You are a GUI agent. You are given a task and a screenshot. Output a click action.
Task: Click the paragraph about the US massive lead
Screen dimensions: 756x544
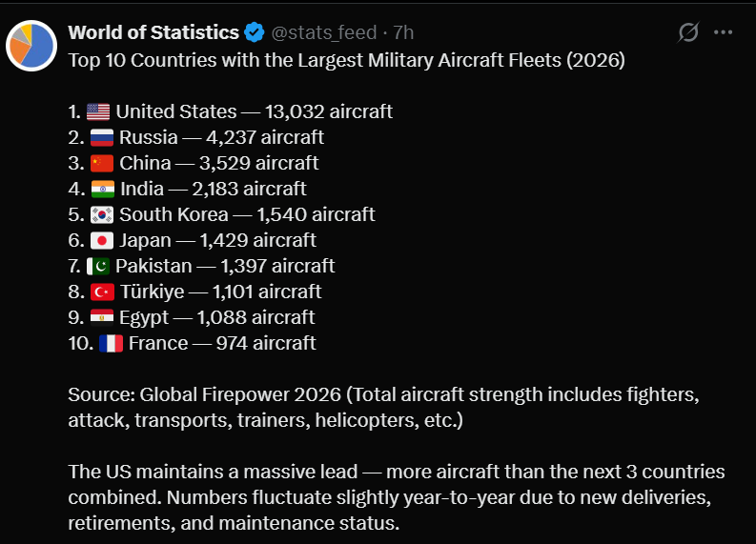397,497
